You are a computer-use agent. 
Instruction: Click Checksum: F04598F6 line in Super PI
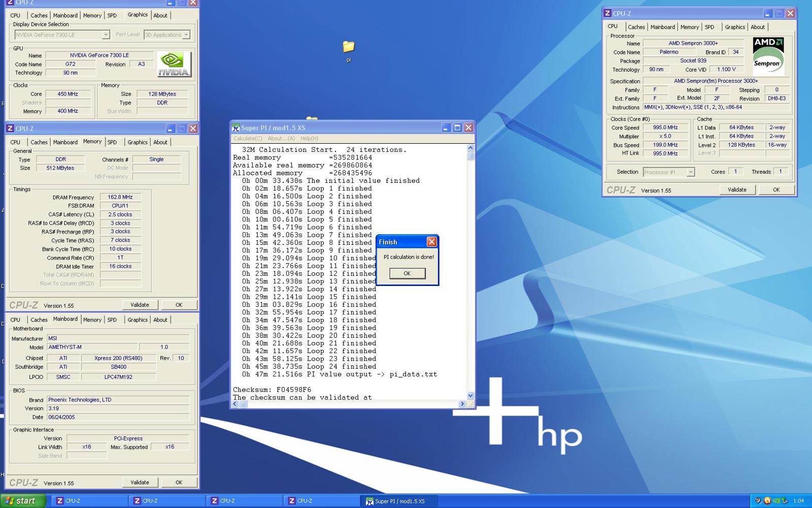[x=272, y=390]
